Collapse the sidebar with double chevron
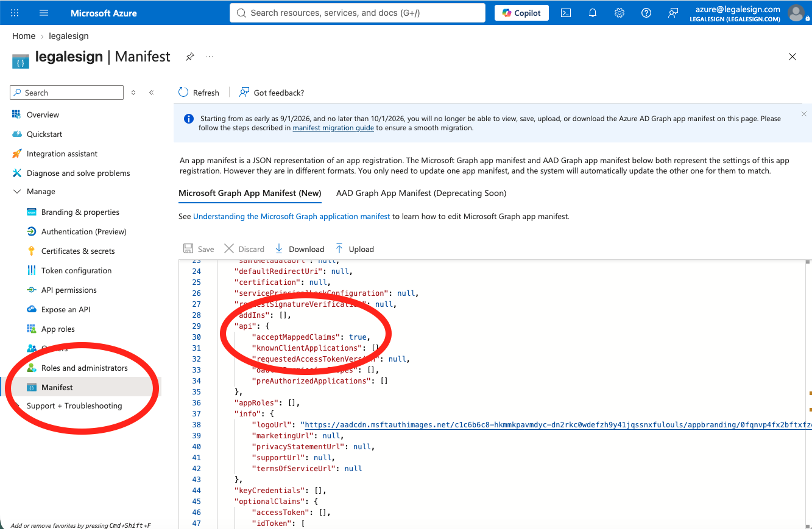Image resolution: width=812 pixels, height=529 pixels. 152,93
